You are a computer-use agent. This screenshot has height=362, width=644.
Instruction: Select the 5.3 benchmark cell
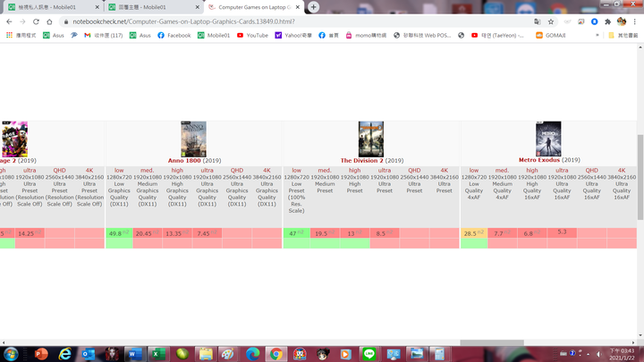(x=562, y=232)
